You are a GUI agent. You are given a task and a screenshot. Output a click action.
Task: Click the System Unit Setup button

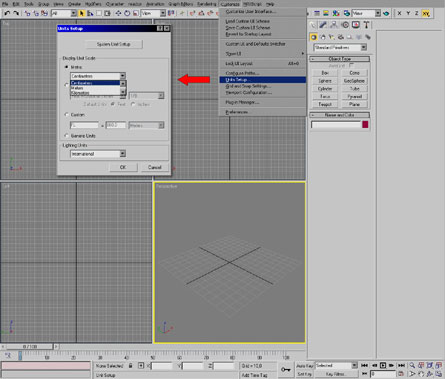tap(114, 44)
